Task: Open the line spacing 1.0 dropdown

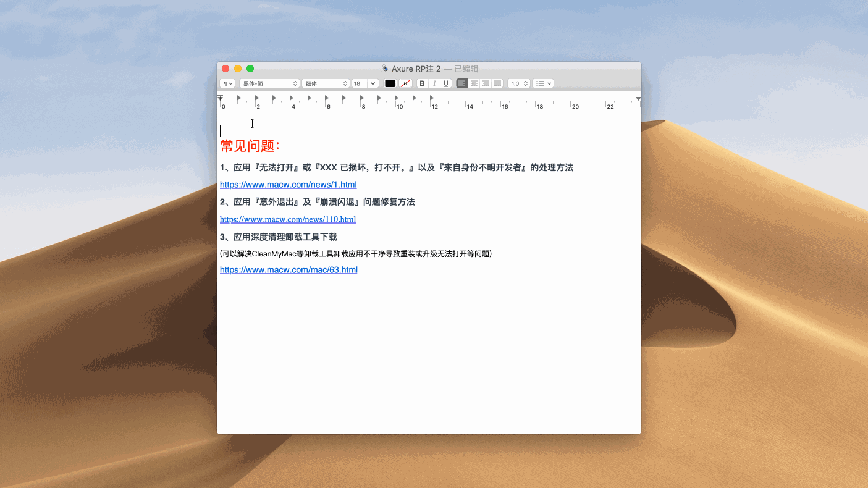Action: pyautogui.click(x=519, y=83)
